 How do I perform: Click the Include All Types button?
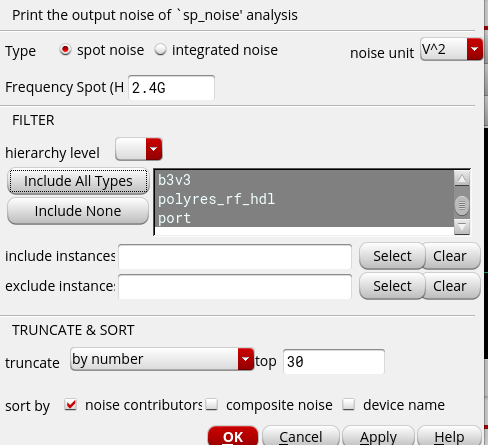pos(78,181)
